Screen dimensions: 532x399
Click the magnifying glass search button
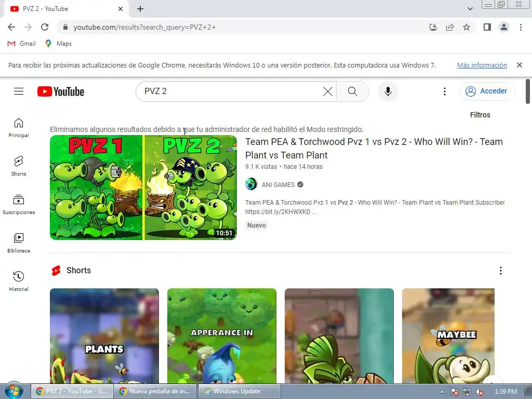pyautogui.click(x=353, y=91)
